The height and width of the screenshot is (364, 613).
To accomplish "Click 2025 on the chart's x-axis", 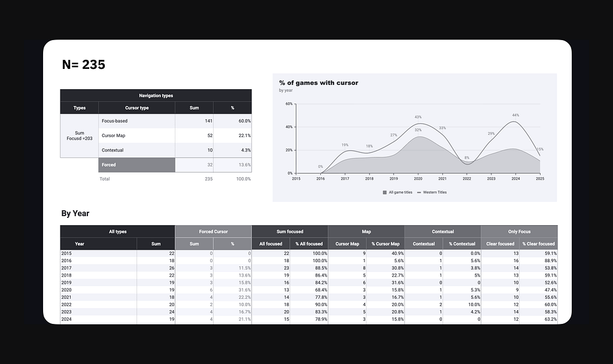I will 540,178.
